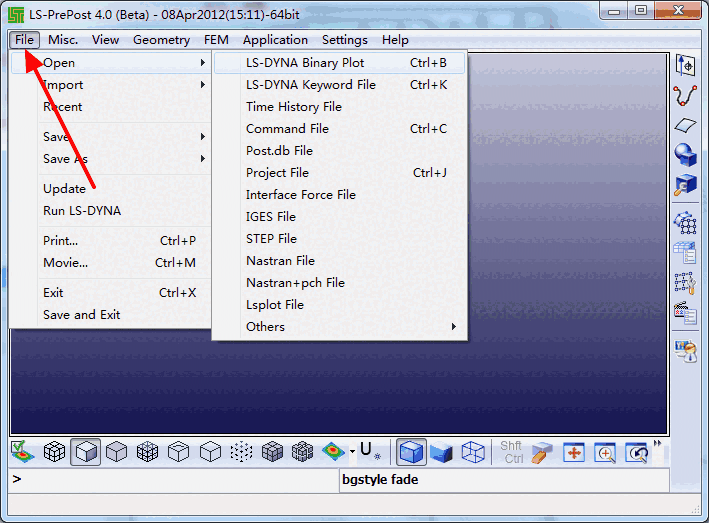The image size is (709, 523).
Task: Toggle the dark blue solid geometry view
Action: (441, 452)
